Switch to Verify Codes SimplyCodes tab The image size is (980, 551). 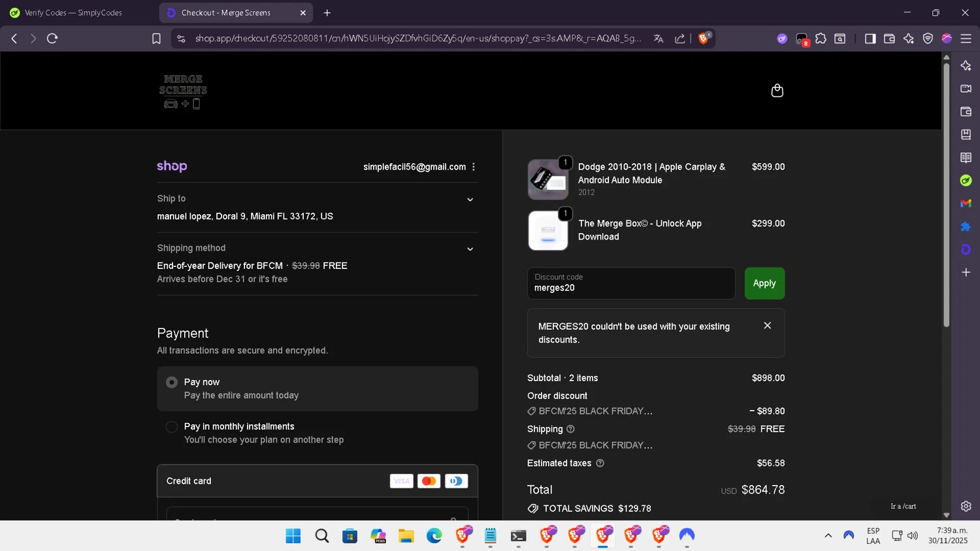tap(78, 12)
